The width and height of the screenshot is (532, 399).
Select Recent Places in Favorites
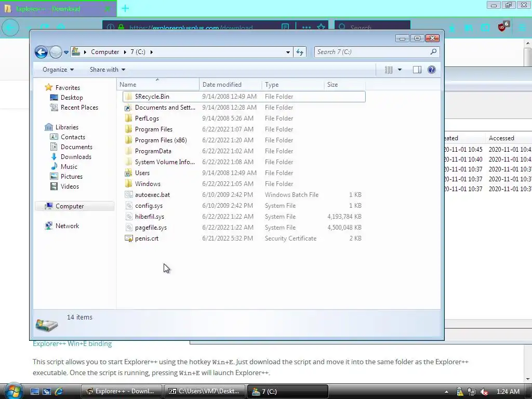tap(79, 107)
